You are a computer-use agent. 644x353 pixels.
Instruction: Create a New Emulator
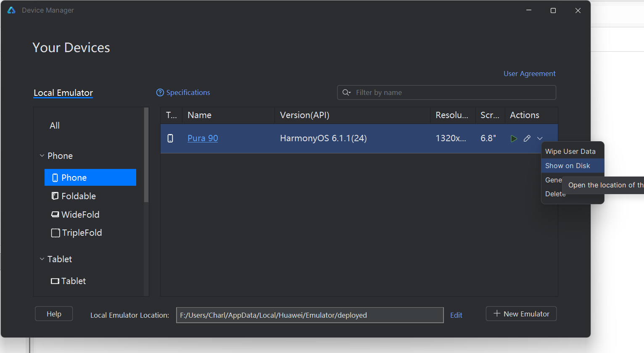pos(521,314)
